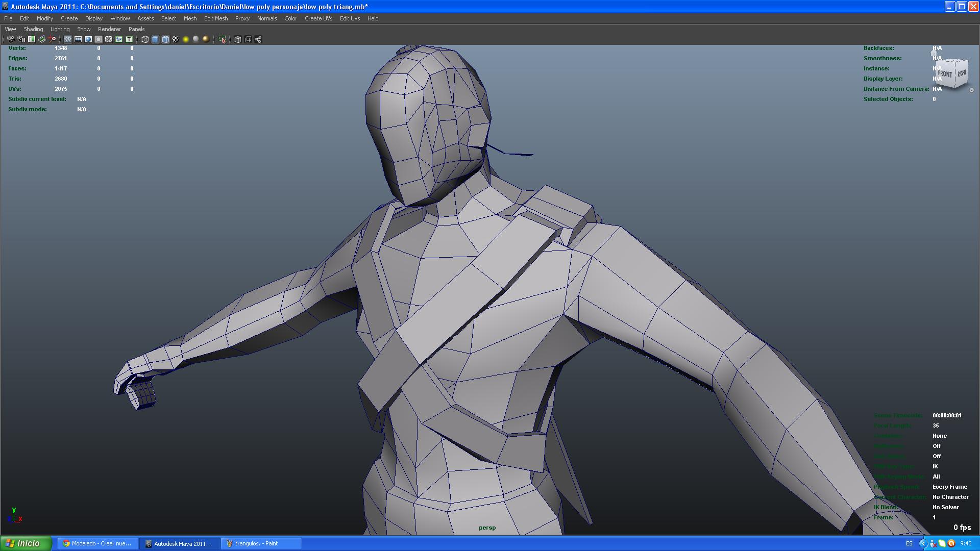Image resolution: width=980 pixels, height=551 pixels.
Task: Open the Create UVs menu
Action: [x=318, y=18]
